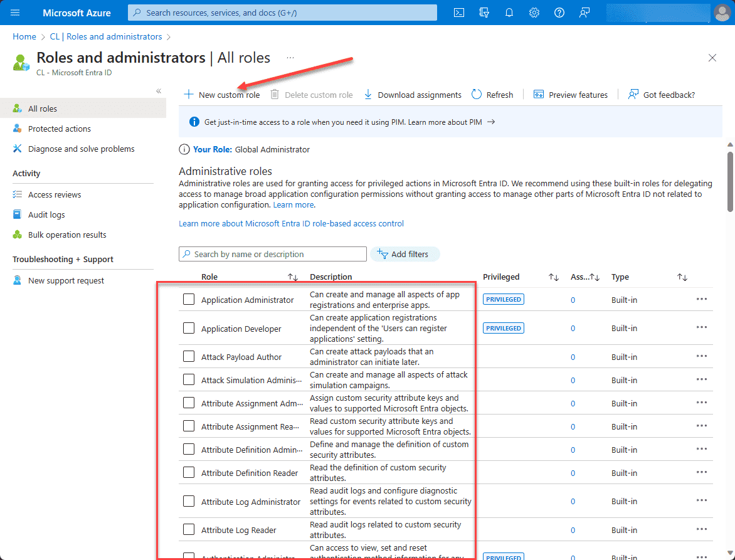Open Preview features

pyautogui.click(x=571, y=95)
